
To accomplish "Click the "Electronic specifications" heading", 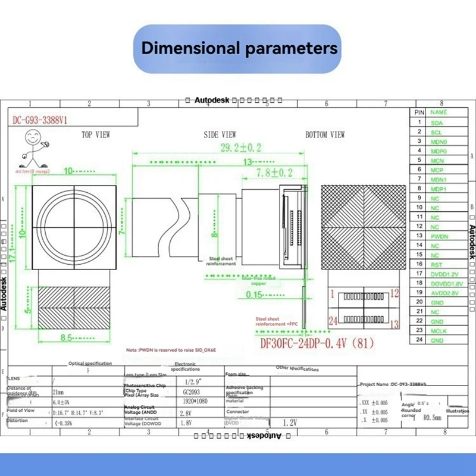I will (185, 367).
